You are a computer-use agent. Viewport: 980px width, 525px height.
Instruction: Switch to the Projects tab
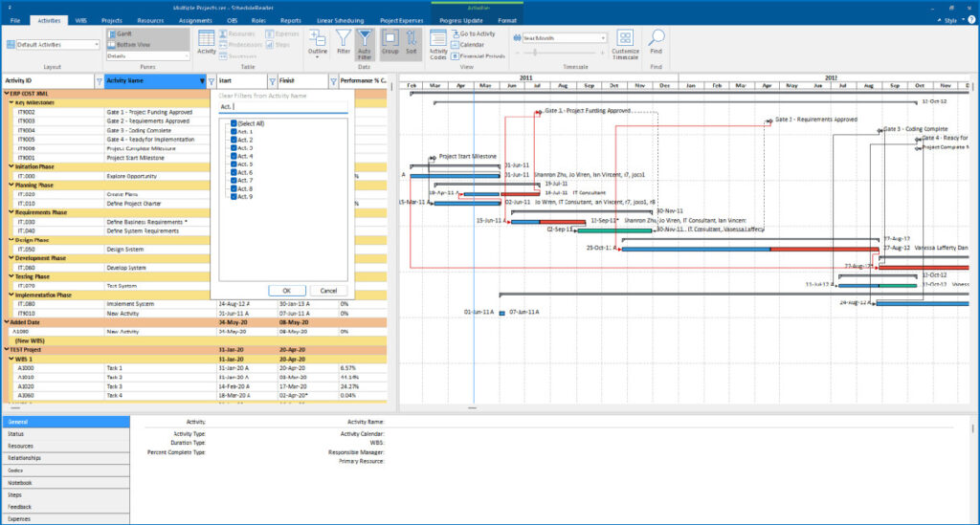tap(112, 21)
